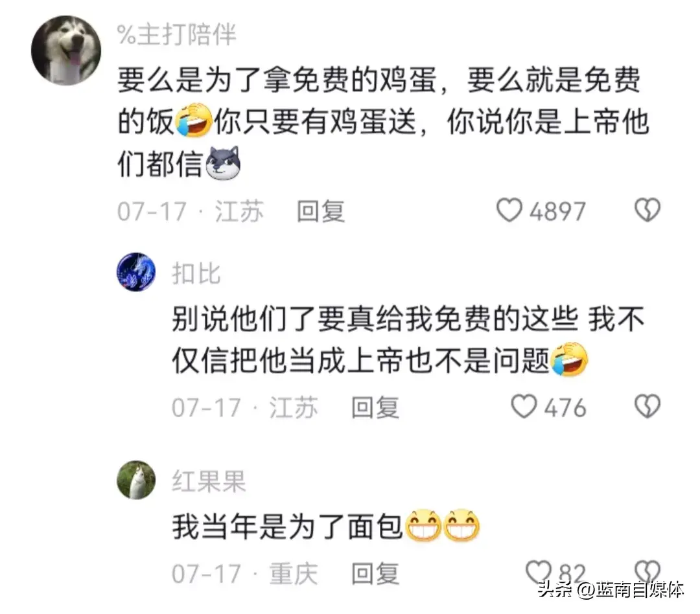Screen dimensions: 700x614
Task: Open 扣比's blue dragon avatar
Action: point(136,272)
